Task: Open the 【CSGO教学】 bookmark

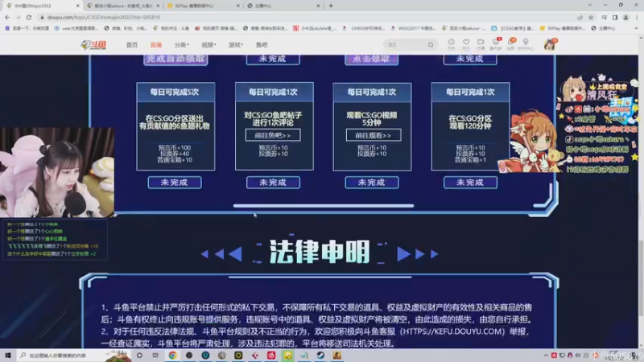Action: [513, 28]
